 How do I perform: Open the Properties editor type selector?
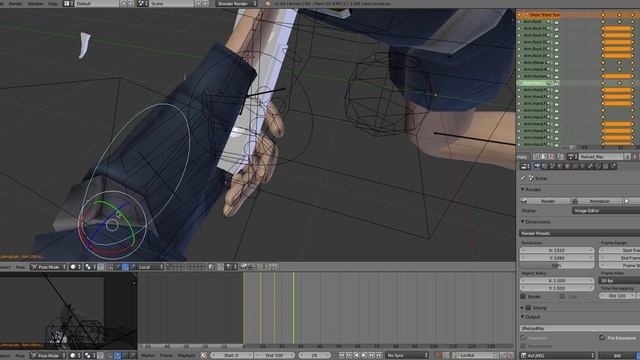tap(525, 166)
